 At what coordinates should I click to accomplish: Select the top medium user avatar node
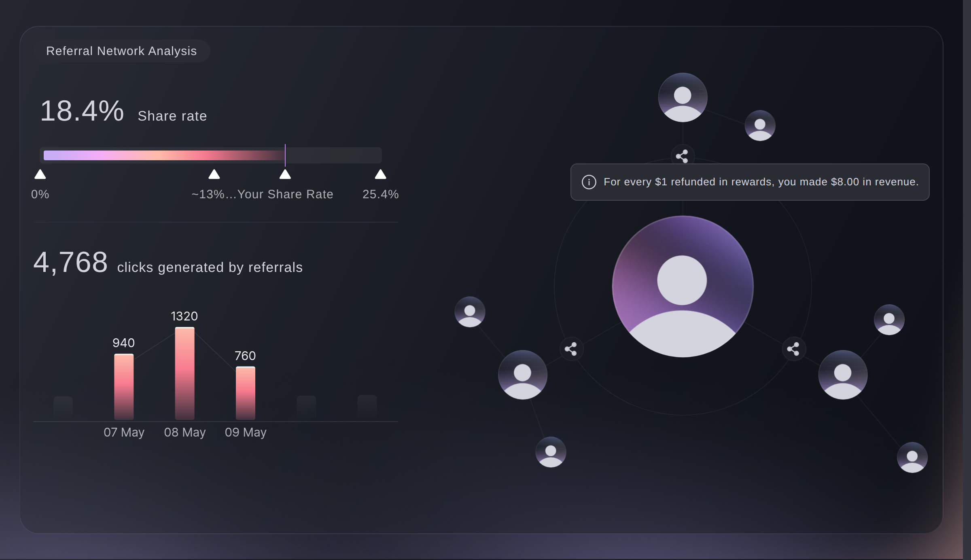pyautogui.click(x=683, y=98)
